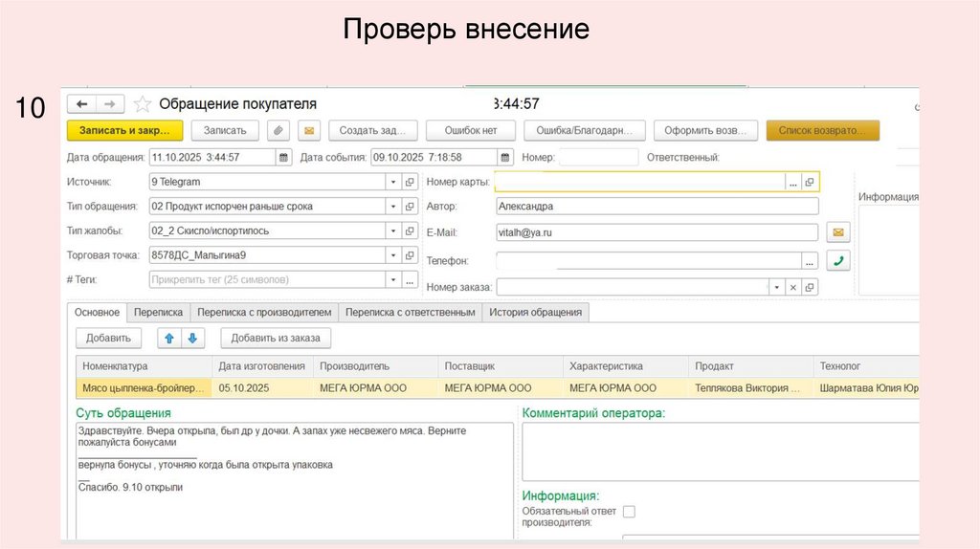Click the envelope icon in the toolbar

309,130
